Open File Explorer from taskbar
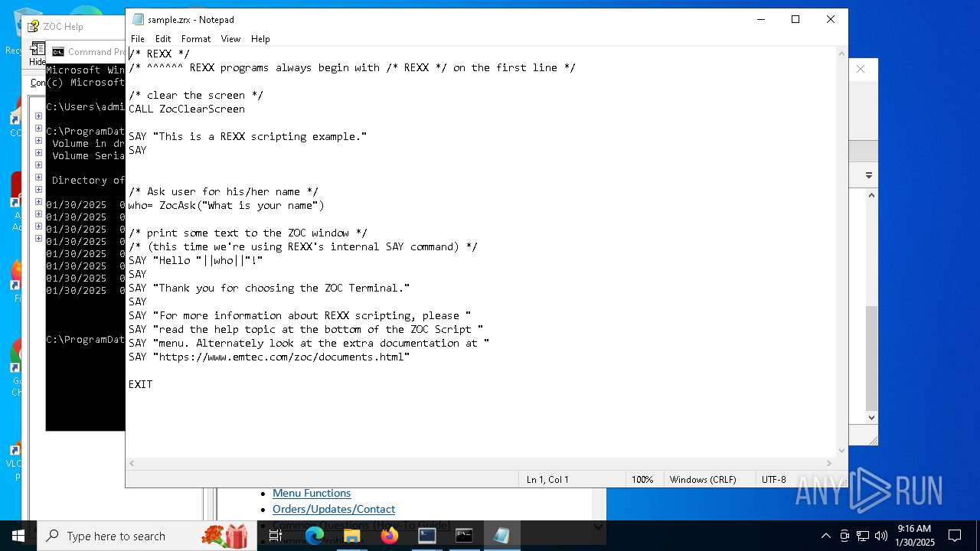 (x=352, y=536)
